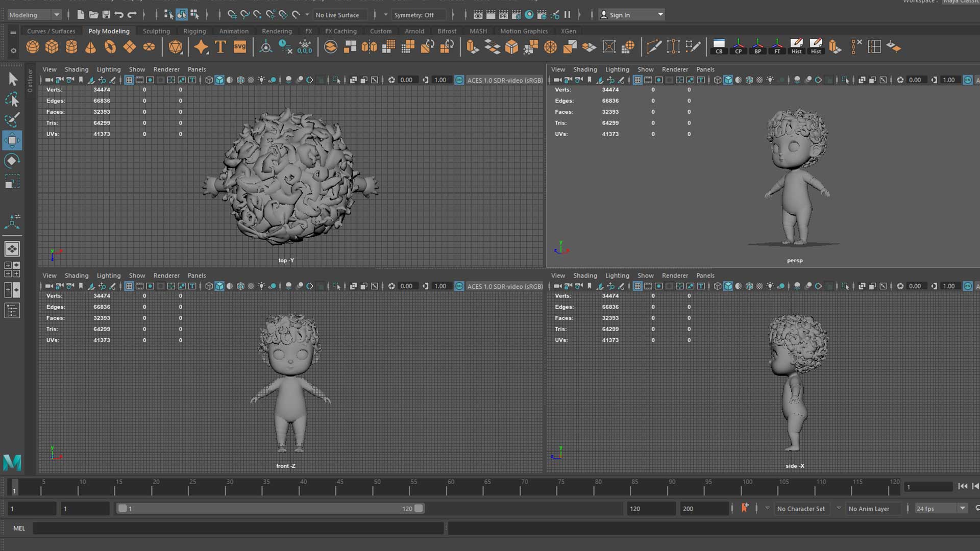The height and width of the screenshot is (551, 980).
Task: Activate the Multi-Cut knife tool
Action: [654, 47]
